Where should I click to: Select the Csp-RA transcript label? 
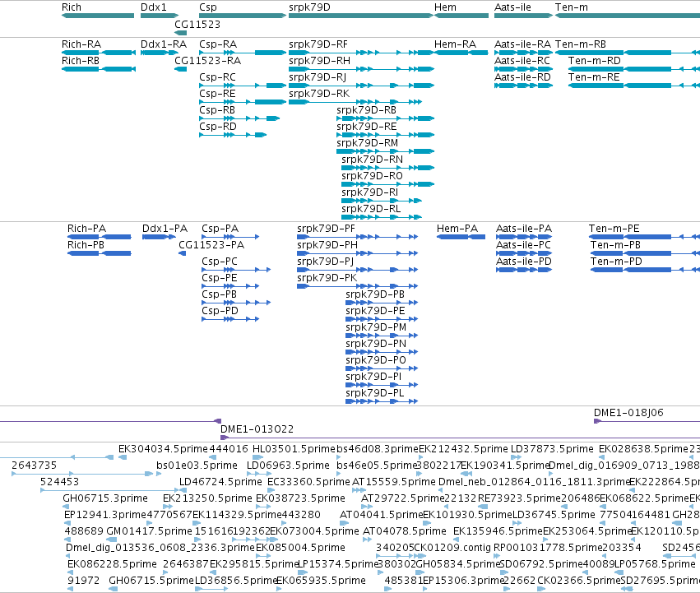coord(218,44)
